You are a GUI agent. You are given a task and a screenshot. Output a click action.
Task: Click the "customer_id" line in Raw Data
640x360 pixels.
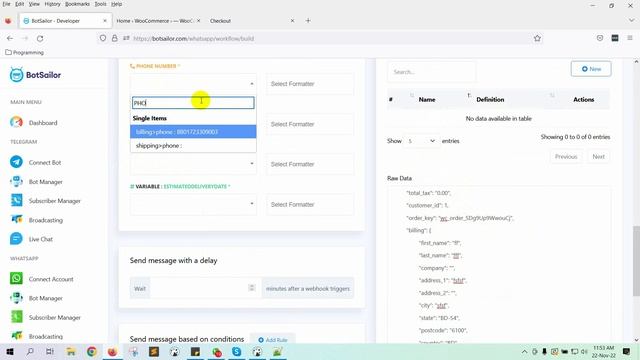[428, 205]
